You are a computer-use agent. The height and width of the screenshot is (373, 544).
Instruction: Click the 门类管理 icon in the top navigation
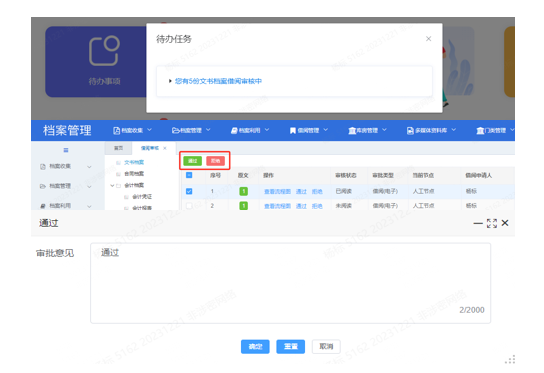click(x=480, y=130)
